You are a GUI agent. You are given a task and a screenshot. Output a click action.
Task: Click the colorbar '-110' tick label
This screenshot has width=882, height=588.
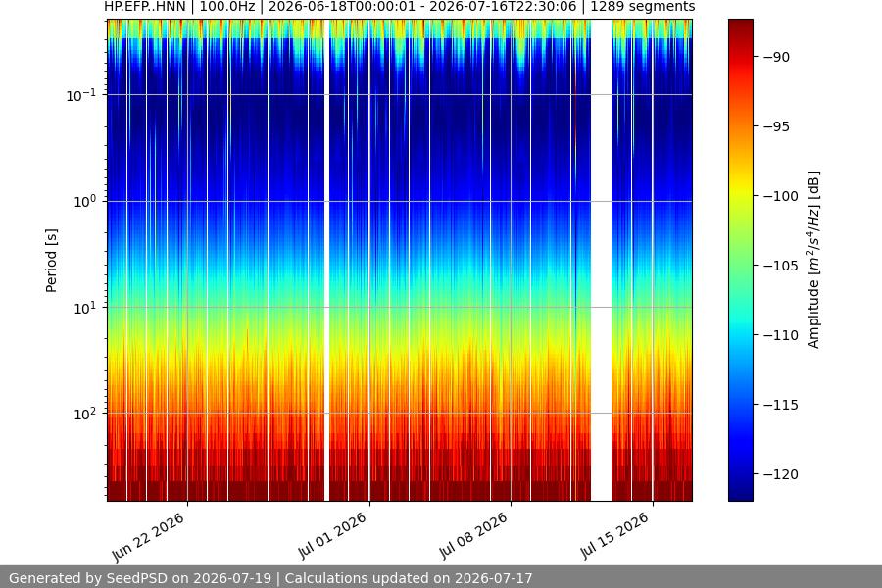[781, 335]
